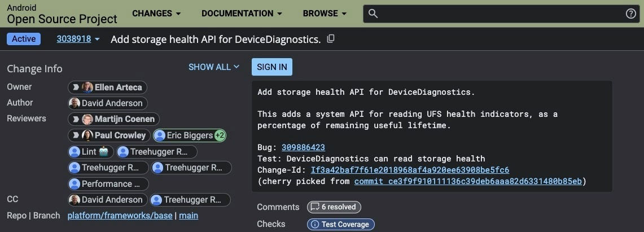Open bug link 309886423

[x=303, y=147]
